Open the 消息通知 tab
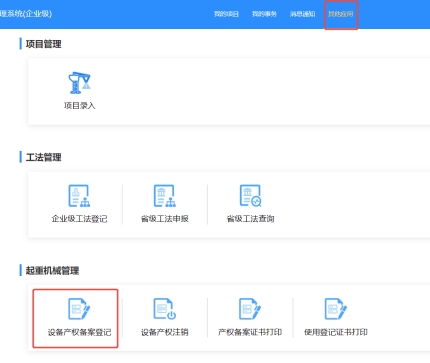Screen dimensions: 430x363 (x=302, y=14)
